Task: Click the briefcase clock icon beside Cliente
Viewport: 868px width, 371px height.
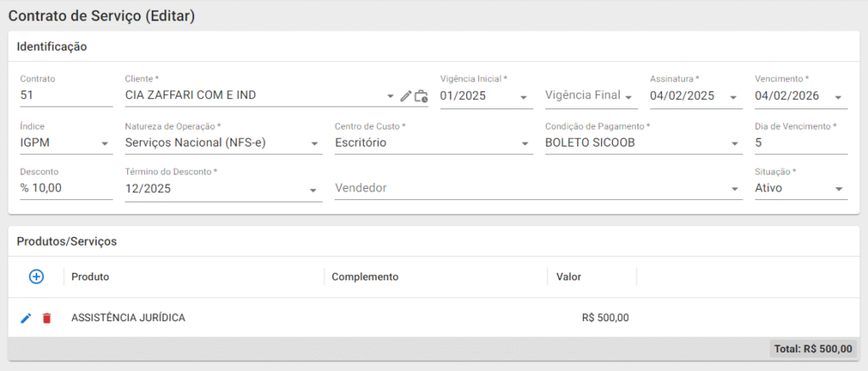Action: [421, 97]
